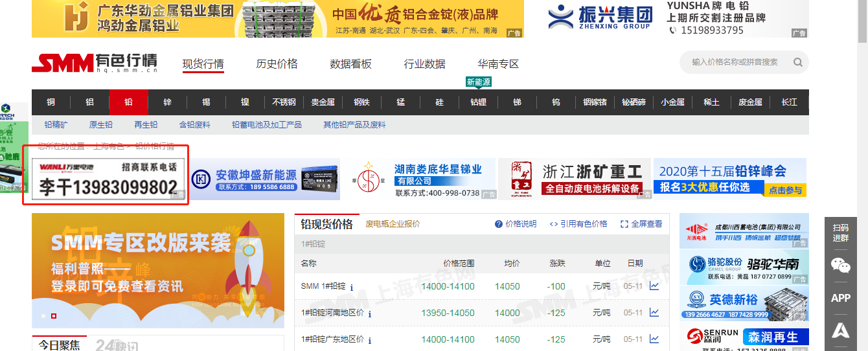
Task: Open the 数据看板 tab
Action: 351,64
